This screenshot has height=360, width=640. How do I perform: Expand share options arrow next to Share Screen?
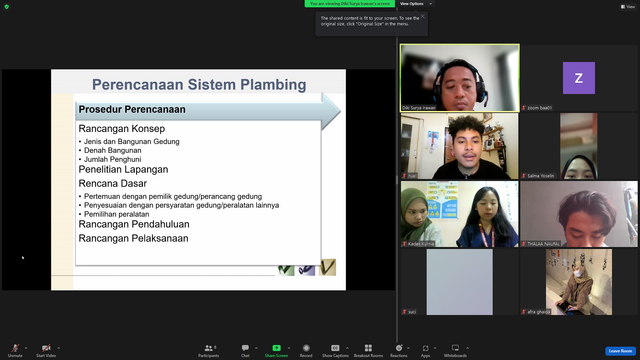pos(289,348)
